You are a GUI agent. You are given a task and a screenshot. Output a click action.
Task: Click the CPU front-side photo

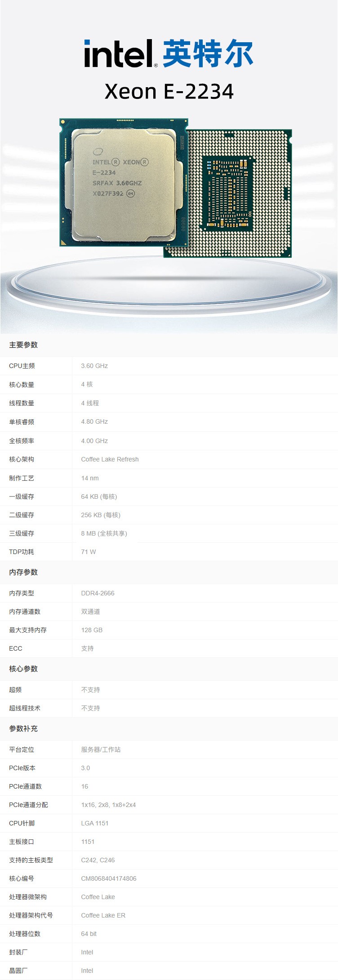(124, 182)
